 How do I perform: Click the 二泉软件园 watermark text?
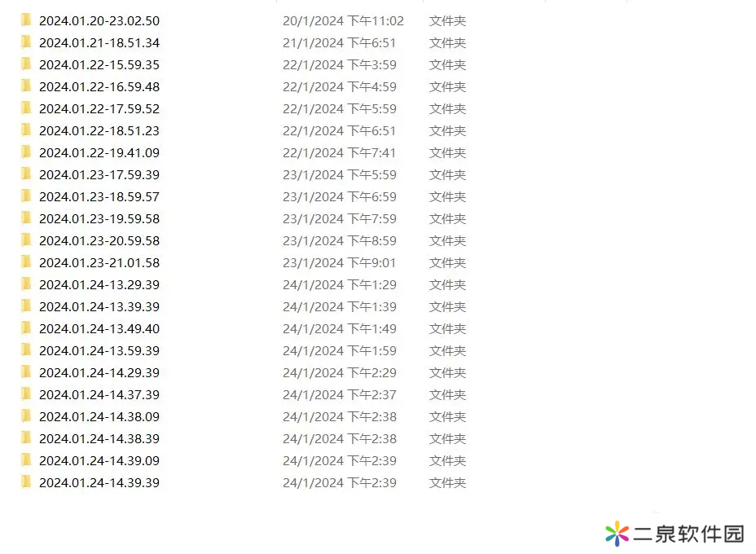click(x=689, y=534)
